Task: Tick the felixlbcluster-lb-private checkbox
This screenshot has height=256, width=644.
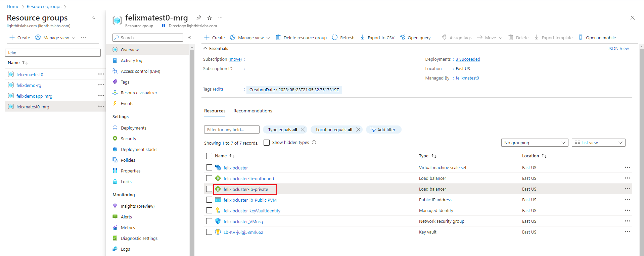Action: pos(209,189)
